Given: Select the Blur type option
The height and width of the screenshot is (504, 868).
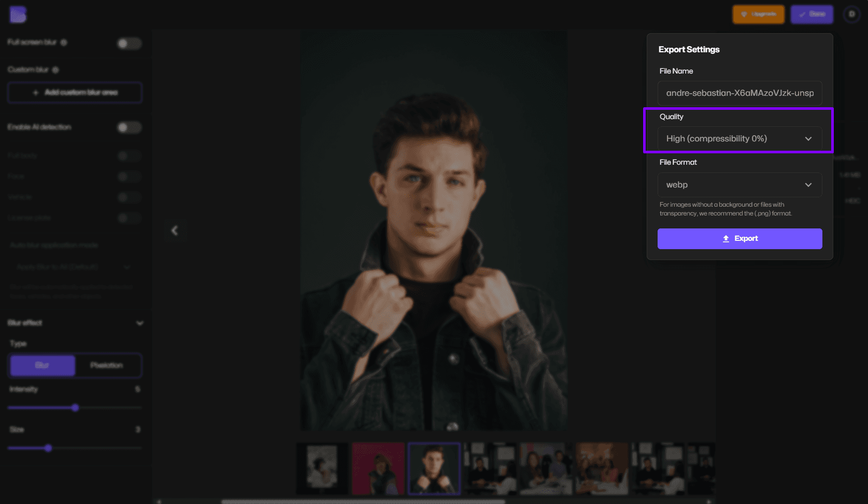Looking at the screenshot, I should tap(42, 365).
